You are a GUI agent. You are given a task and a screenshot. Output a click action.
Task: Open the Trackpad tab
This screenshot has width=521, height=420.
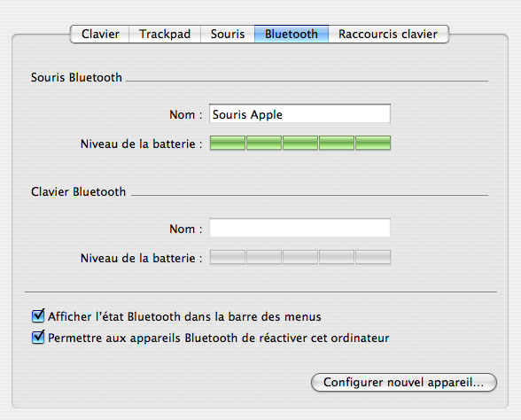(165, 34)
